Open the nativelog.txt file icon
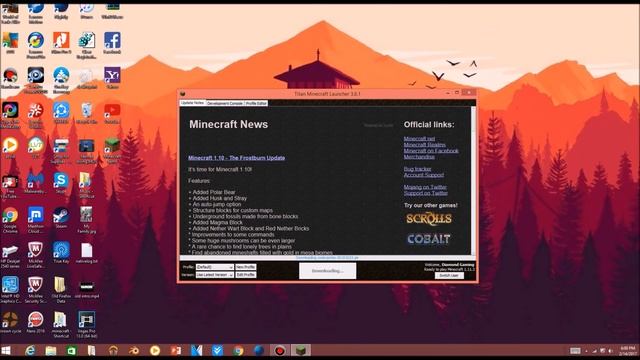Image resolution: width=640 pixels, height=360 pixels. point(87,253)
